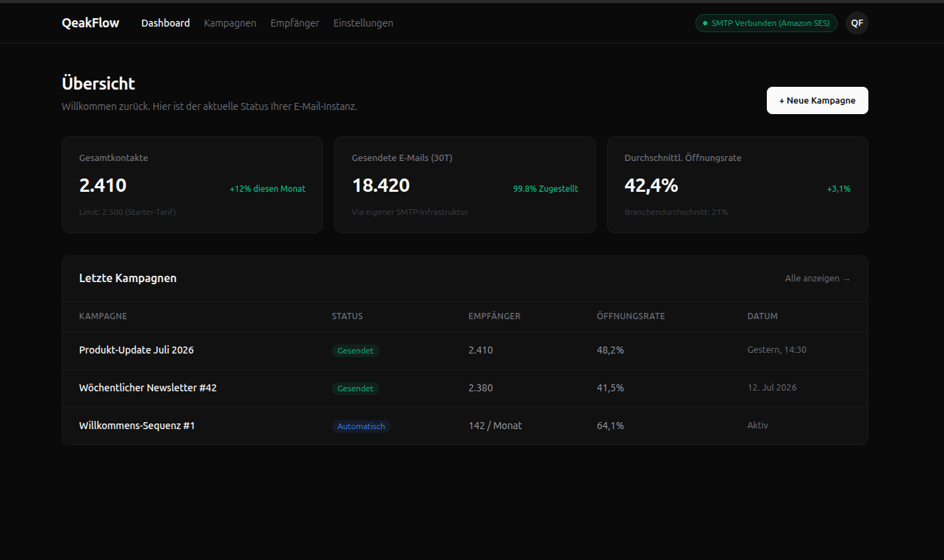Viewport: 944px width, 560px height.
Task: Open the Dashboard nav item
Action: point(165,23)
